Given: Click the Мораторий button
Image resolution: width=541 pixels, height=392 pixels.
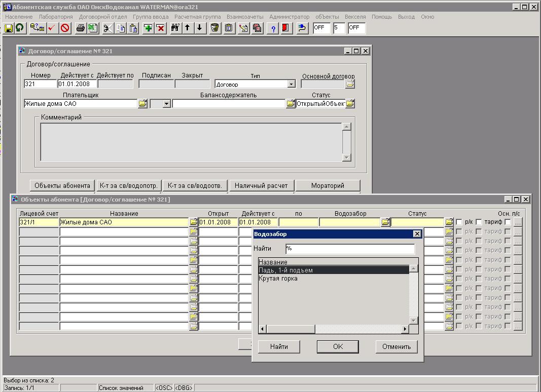Looking at the screenshot, I should point(328,185).
